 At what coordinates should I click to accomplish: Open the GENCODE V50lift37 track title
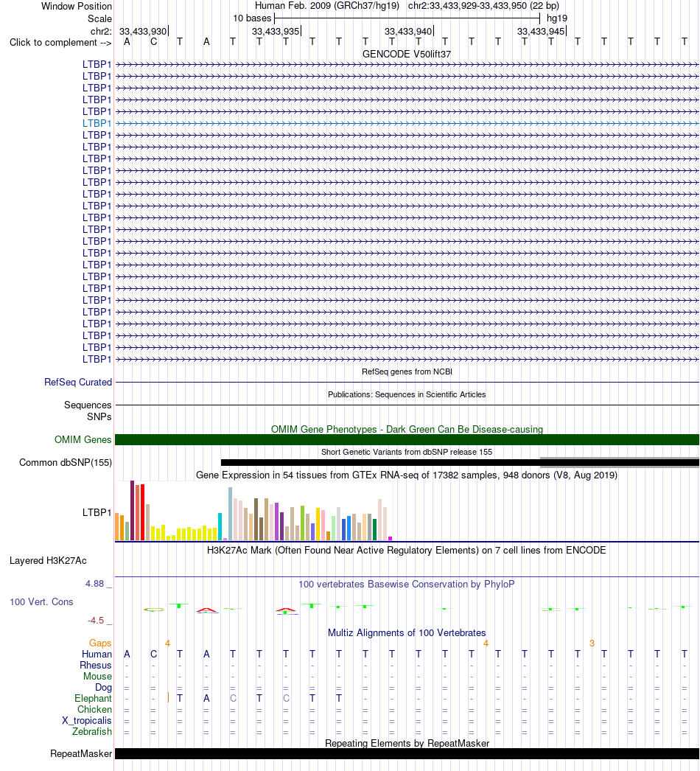[407, 54]
